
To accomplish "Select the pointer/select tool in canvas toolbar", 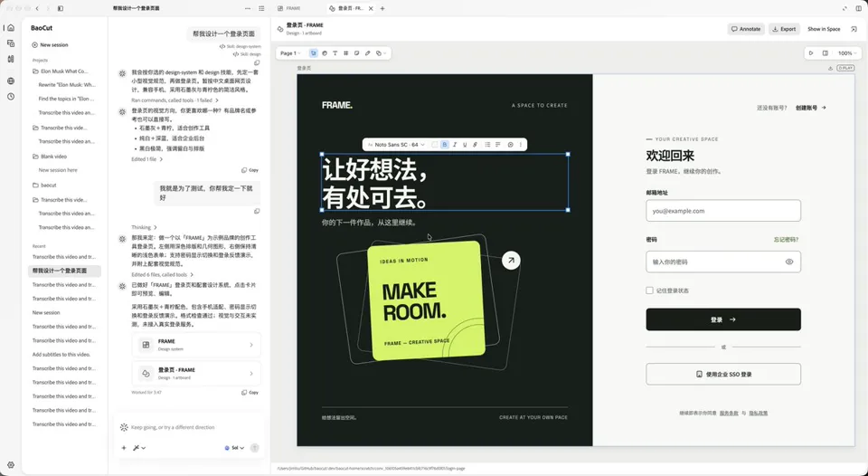I will tap(314, 53).
